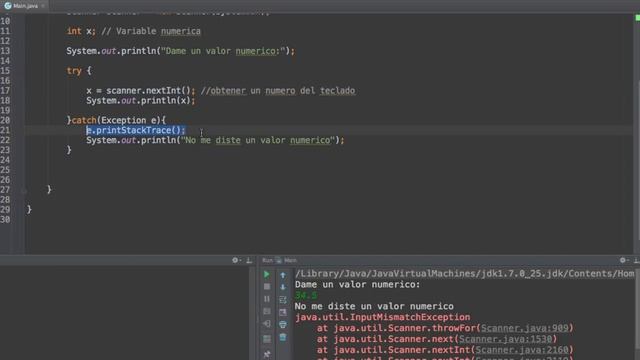Click 'int x;' declaration line
640x360 pixels.
(81, 31)
